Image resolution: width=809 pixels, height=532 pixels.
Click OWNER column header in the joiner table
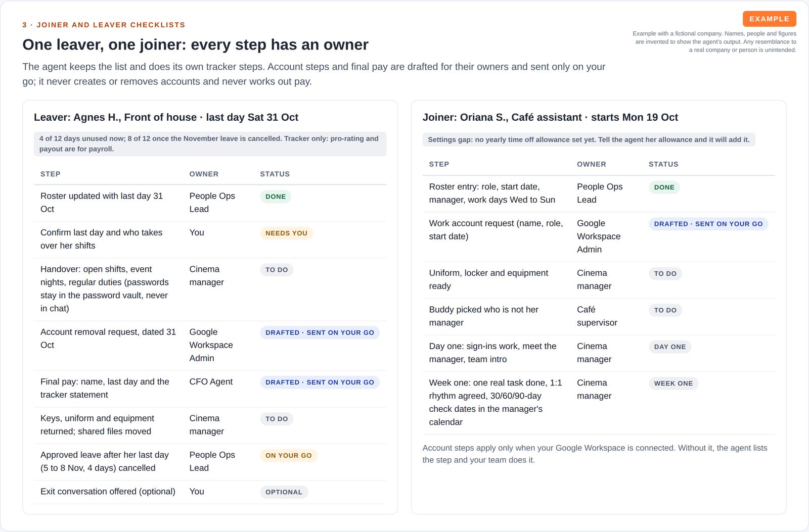[592, 164]
